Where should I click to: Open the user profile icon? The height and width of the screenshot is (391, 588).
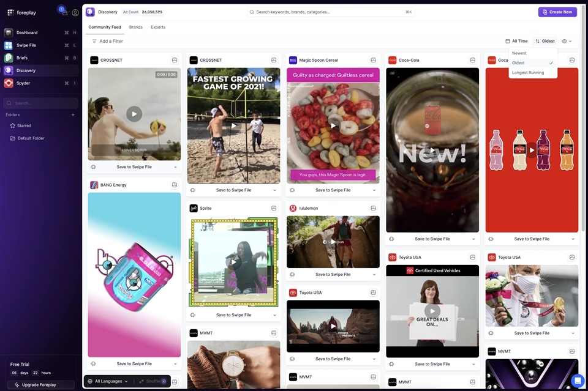(x=75, y=12)
